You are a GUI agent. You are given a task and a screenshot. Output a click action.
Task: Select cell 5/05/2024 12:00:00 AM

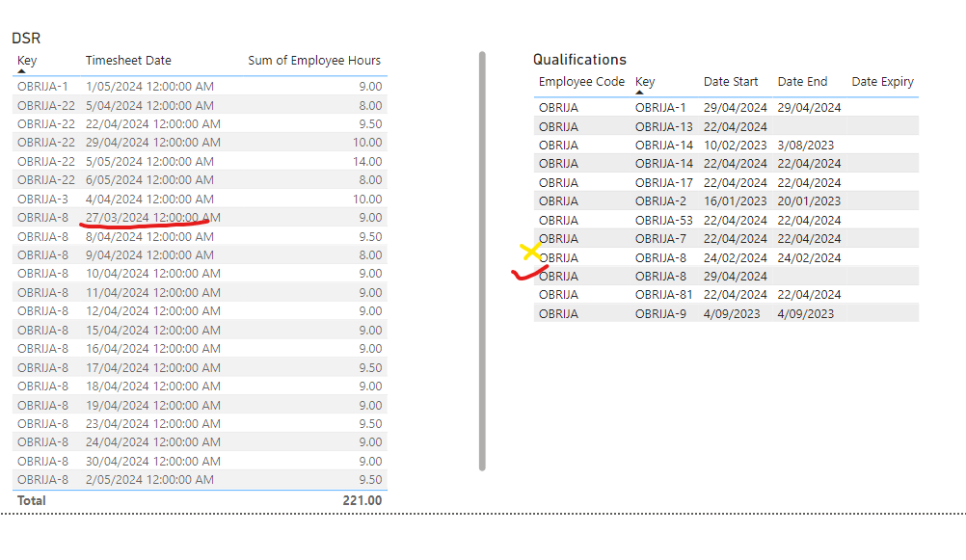(149, 161)
